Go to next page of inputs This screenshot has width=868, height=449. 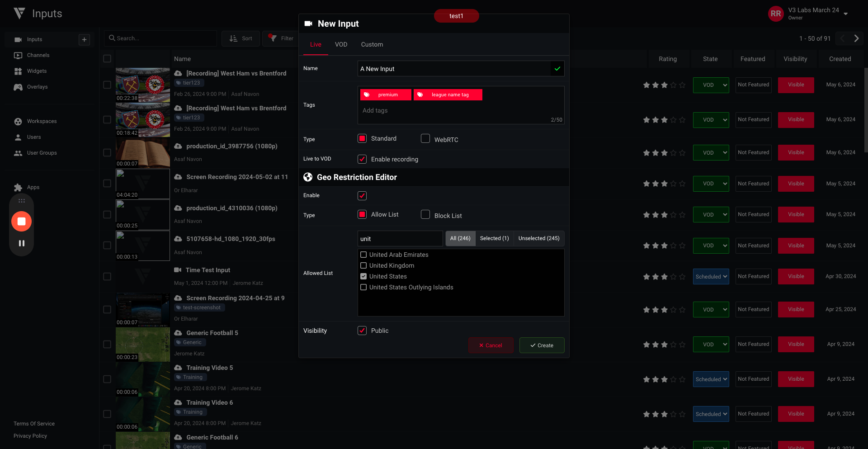tap(856, 38)
